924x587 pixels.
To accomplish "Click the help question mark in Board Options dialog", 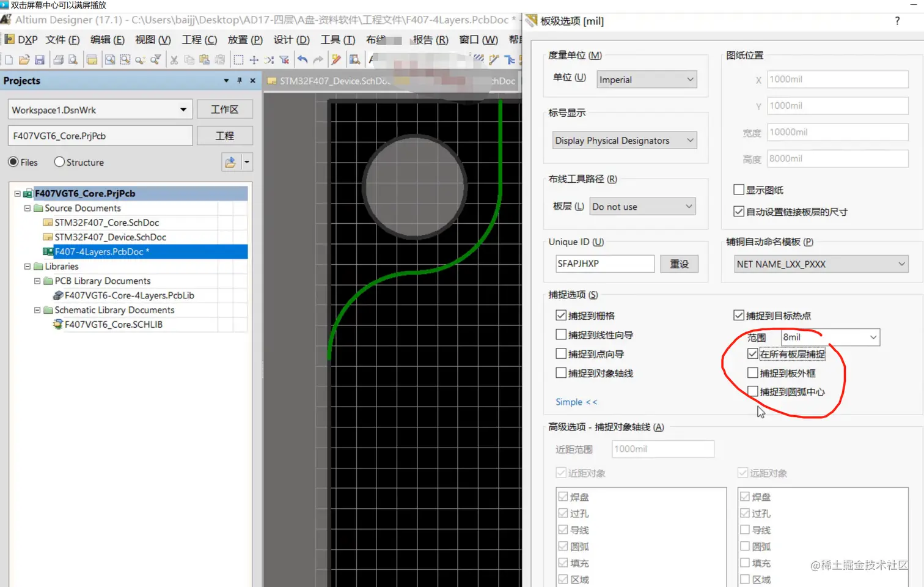I will (897, 21).
